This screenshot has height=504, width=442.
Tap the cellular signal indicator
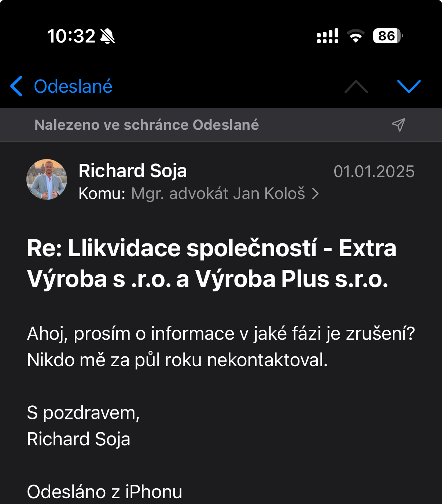pyautogui.click(x=327, y=36)
